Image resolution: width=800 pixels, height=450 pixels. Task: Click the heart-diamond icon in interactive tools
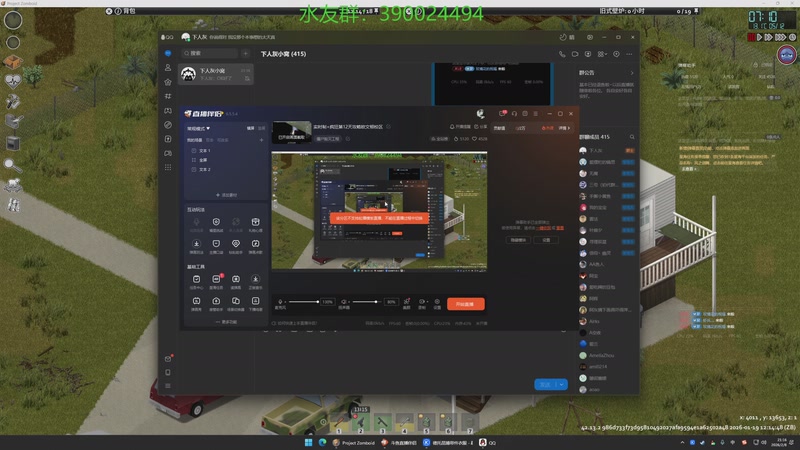point(236,244)
